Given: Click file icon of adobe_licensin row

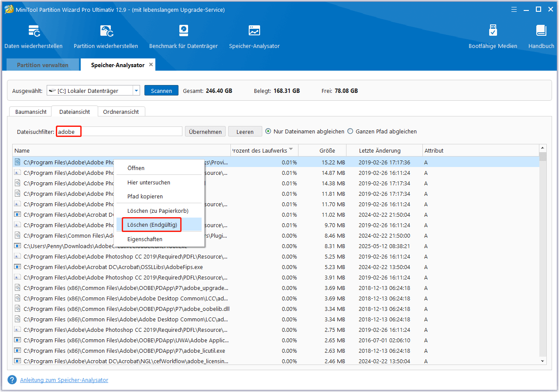Looking at the screenshot, I should [17, 361].
